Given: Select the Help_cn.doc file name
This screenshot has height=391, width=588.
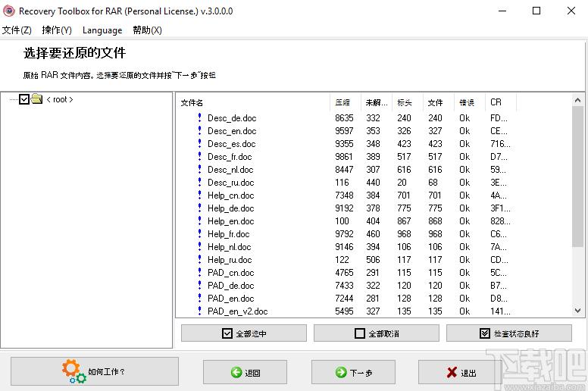Looking at the screenshot, I should (x=230, y=195).
